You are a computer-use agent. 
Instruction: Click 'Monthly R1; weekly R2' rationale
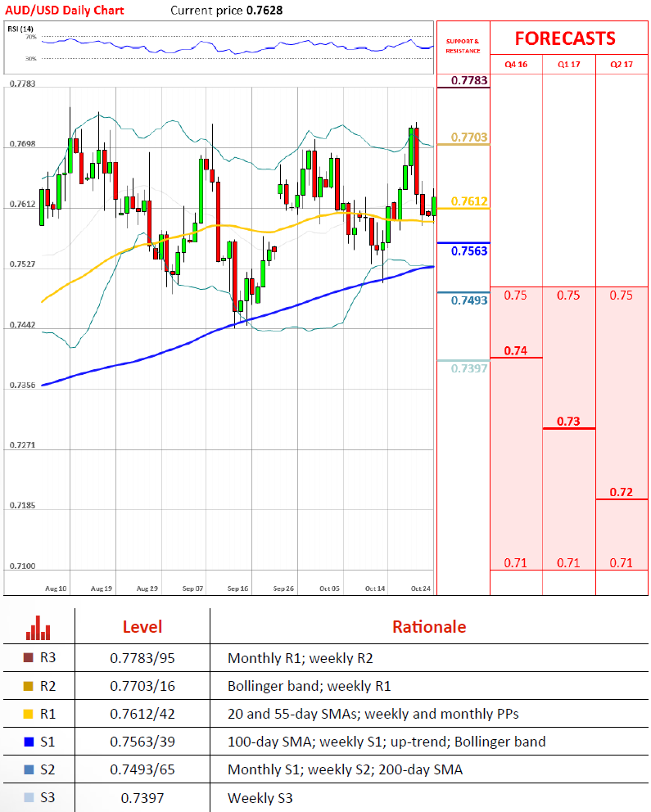pyautogui.click(x=301, y=658)
